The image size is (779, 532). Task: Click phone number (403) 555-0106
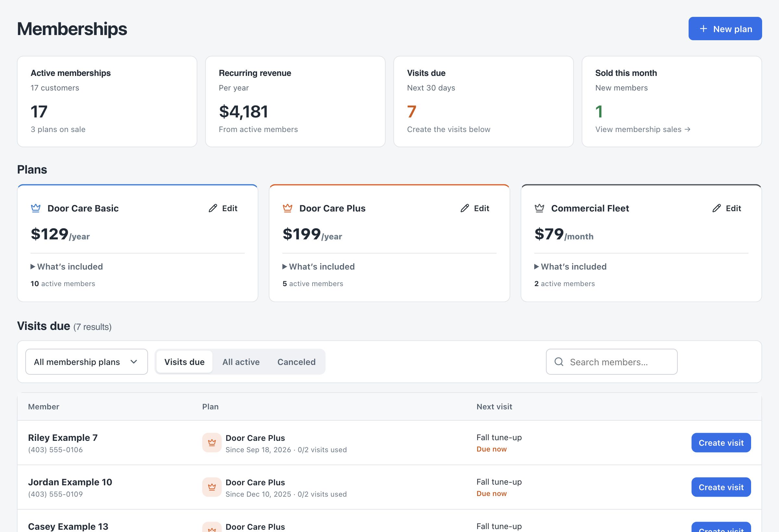click(x=55, y=450)
